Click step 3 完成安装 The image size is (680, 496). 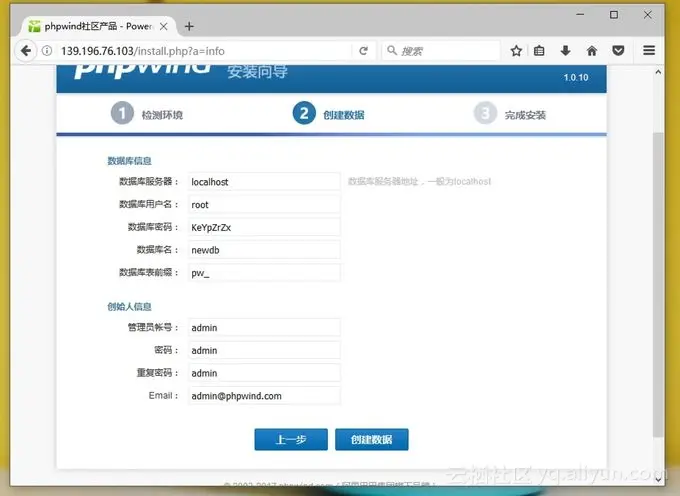tap(510, 114)
